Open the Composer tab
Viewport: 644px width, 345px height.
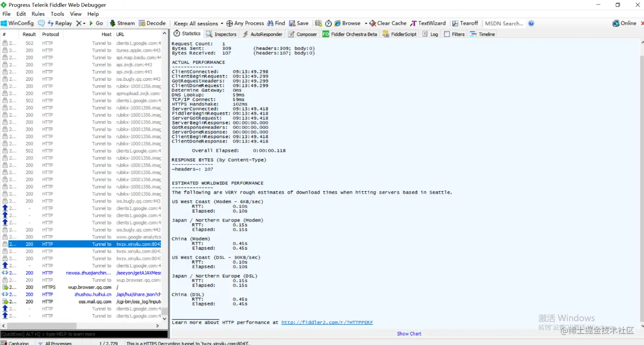[x=303, y=34]
